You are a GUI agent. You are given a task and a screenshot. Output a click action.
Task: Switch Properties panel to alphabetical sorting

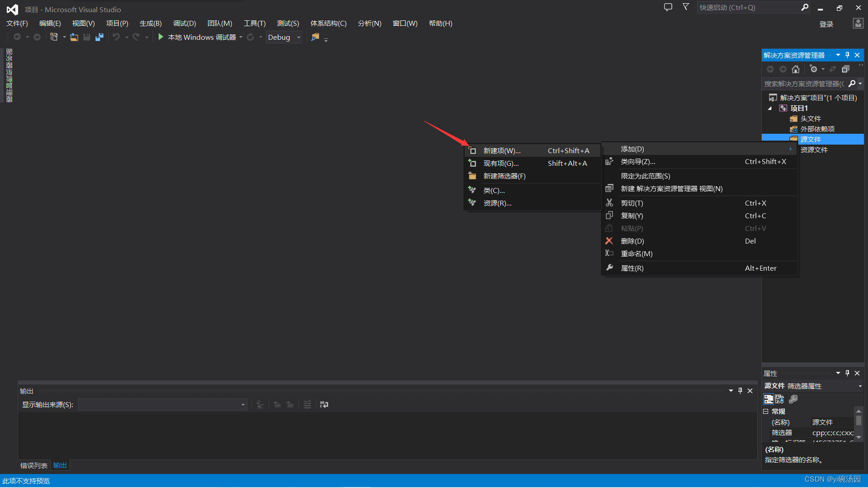(779, 399)
